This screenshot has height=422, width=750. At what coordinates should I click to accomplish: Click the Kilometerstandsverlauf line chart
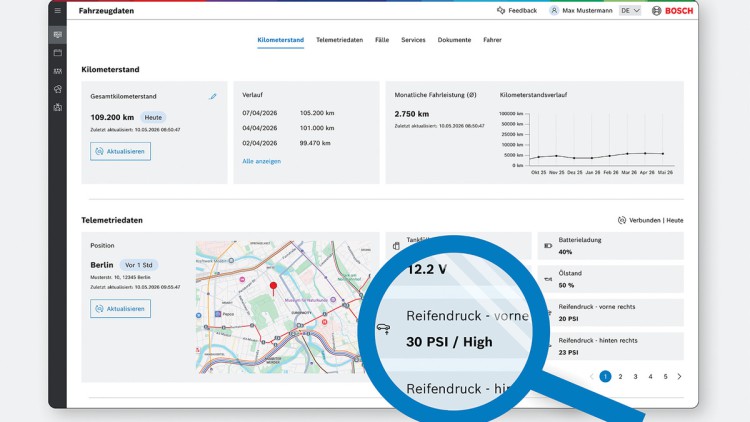pos(587,144)
